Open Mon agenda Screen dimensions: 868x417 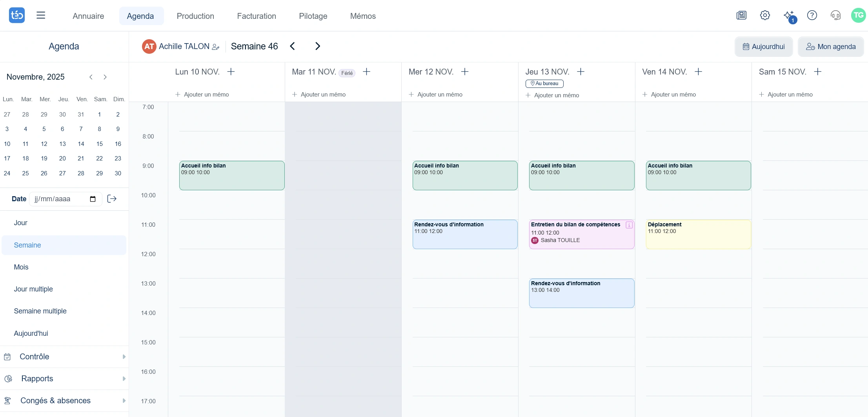tap(831, 46)
